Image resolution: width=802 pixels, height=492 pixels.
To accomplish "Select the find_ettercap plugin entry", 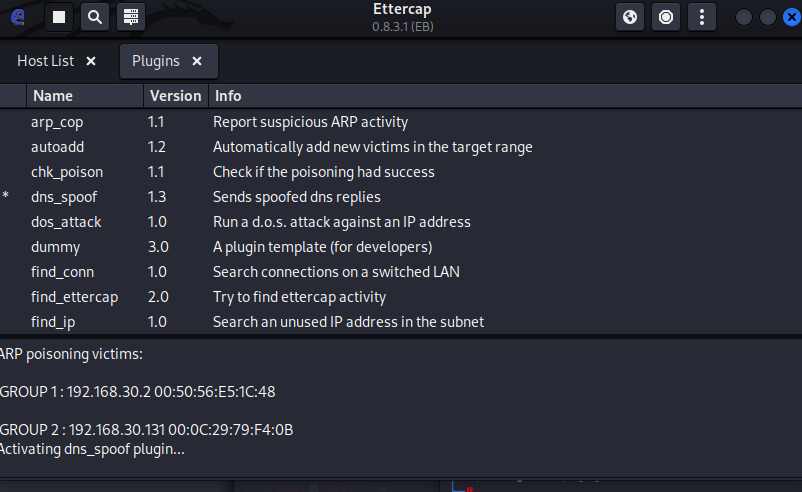I will point(74,297).
